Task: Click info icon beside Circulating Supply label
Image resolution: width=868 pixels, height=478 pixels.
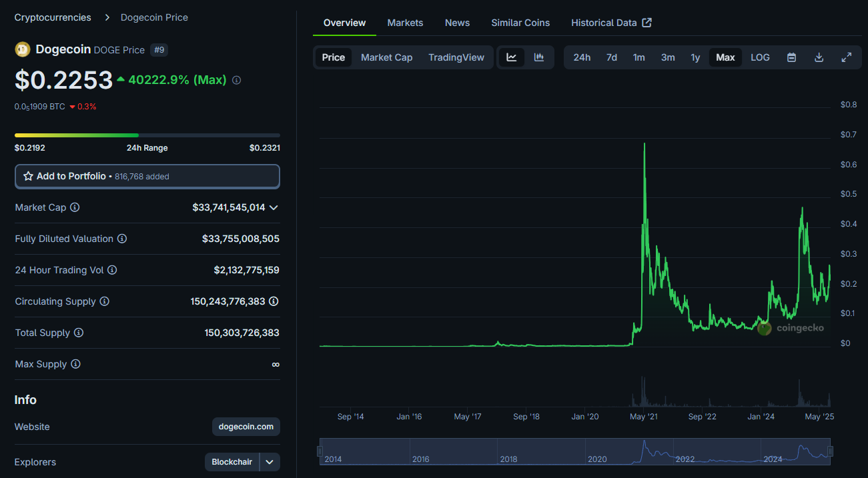Action: [x=105, y=301]
